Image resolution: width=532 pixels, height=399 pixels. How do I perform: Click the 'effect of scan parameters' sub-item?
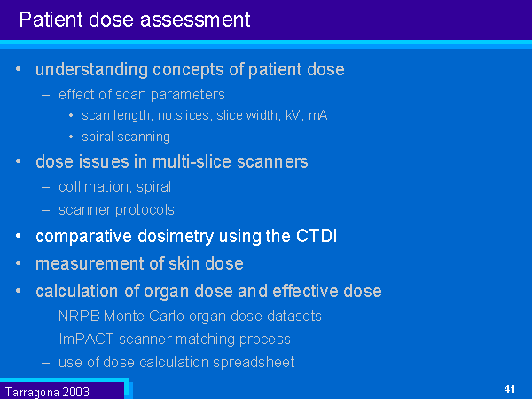click(142, 94)
